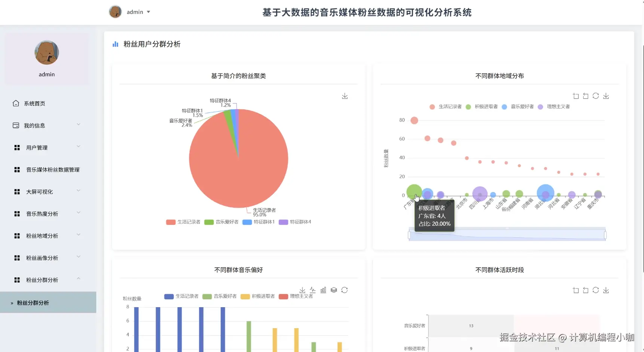Click right handle of regional chart zoom slider

pos(605,235)
